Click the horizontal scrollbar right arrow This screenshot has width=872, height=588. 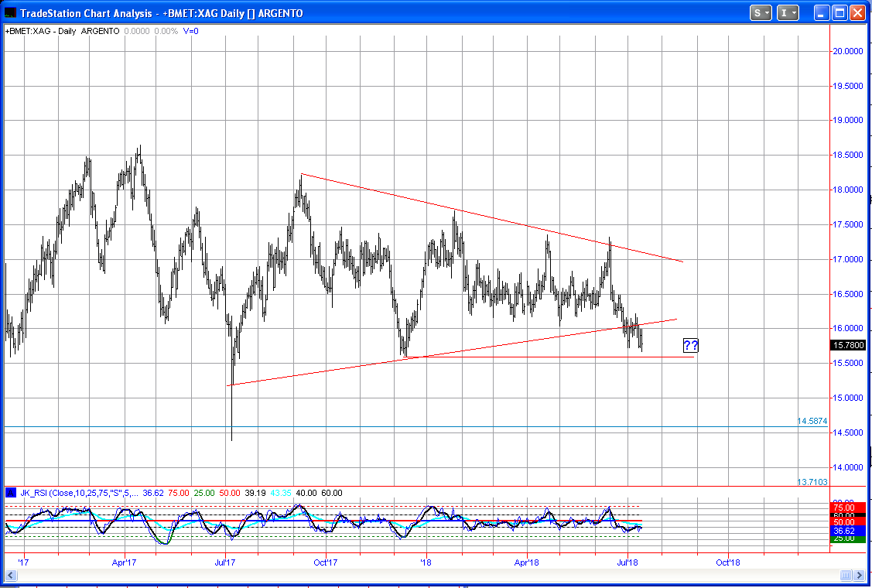(860, 575)
